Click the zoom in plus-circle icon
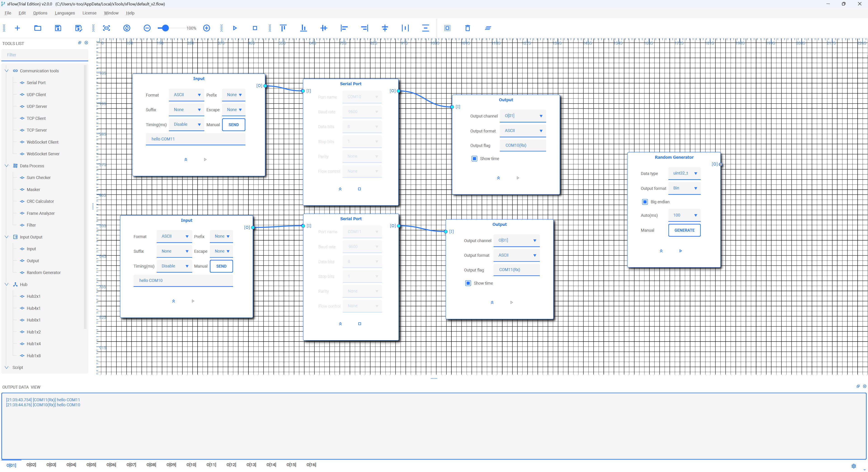The image size is (868, 472). [x=207, y=28]
